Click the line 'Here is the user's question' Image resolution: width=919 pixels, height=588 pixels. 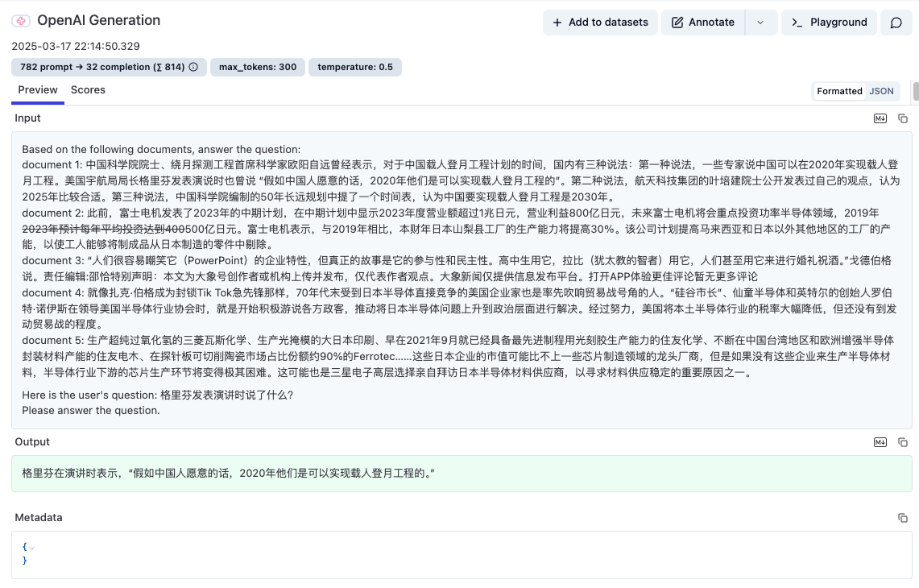158,395
